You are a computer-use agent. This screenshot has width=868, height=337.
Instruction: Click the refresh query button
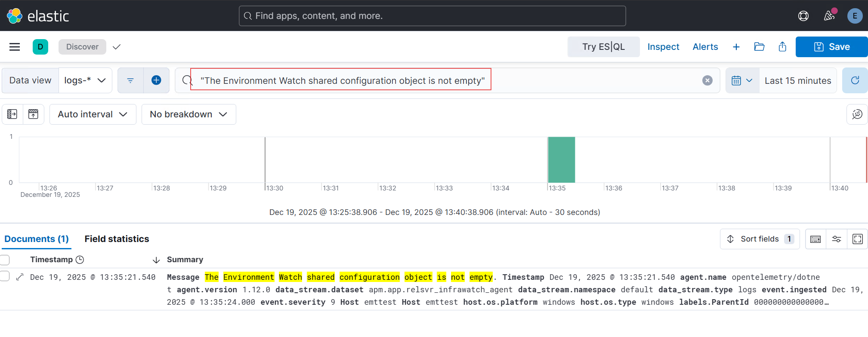click(855, 80)
